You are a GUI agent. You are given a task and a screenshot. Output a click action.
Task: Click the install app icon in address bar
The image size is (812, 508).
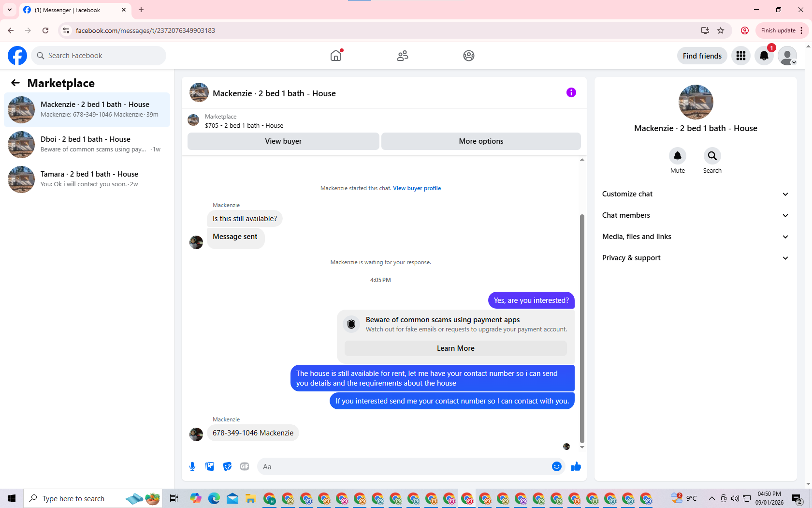click(x=705, y=30)
